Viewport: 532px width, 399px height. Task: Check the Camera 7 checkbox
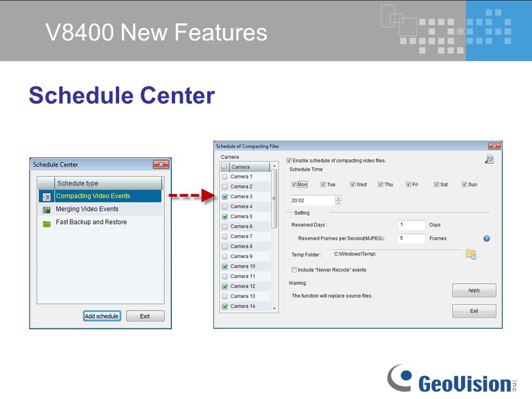click(x=224, y=237)
